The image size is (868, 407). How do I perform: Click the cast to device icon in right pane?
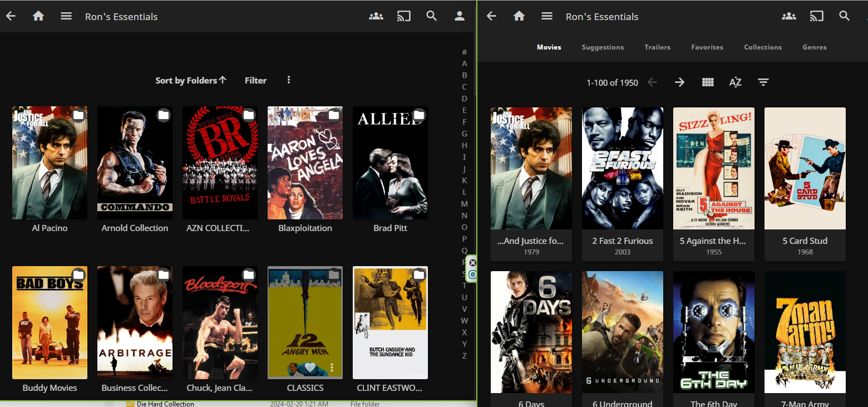pyautogui.click(x=816, y=16)
